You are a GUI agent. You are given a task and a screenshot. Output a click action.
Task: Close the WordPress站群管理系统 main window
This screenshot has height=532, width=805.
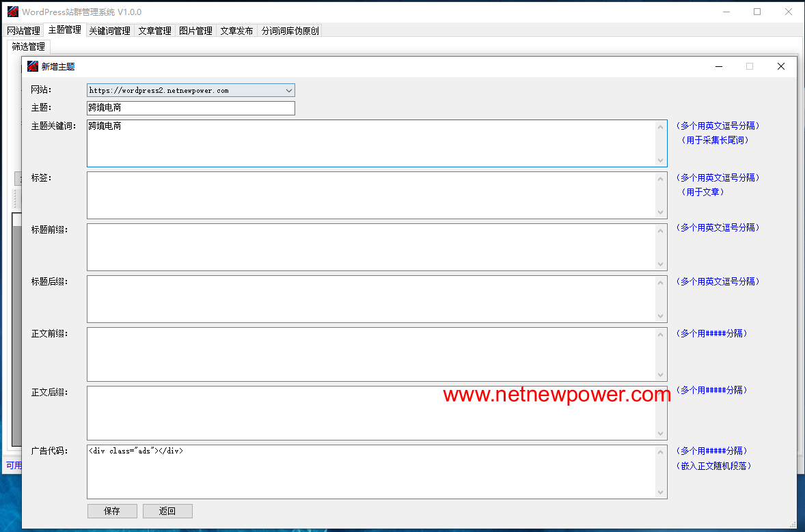click(x=789, y=12)
